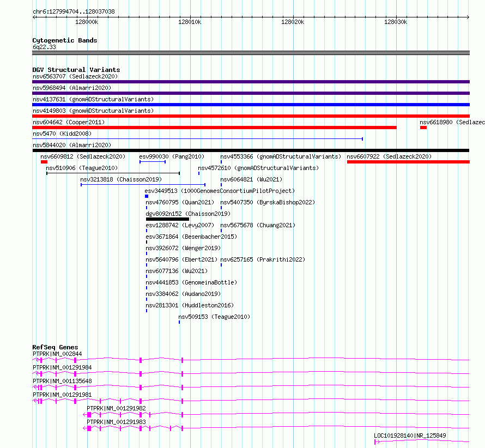Click the ruler's left arrowhead
This screenshot has height=448, width=485.
(x=34, y=17)
